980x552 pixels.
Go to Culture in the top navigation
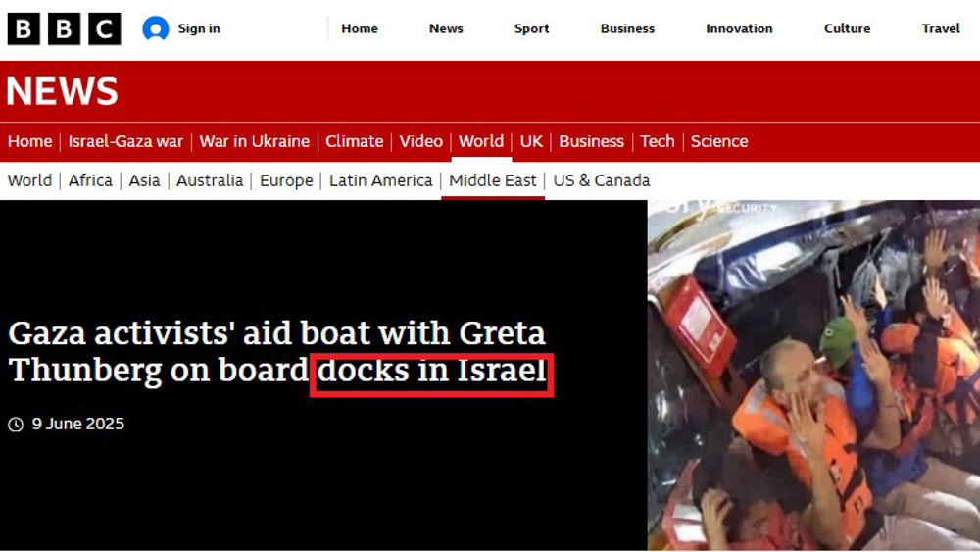click(847, 28)
